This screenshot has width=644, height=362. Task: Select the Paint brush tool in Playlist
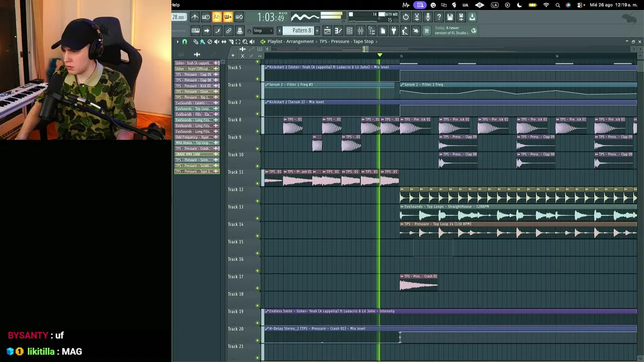(203, 42)
